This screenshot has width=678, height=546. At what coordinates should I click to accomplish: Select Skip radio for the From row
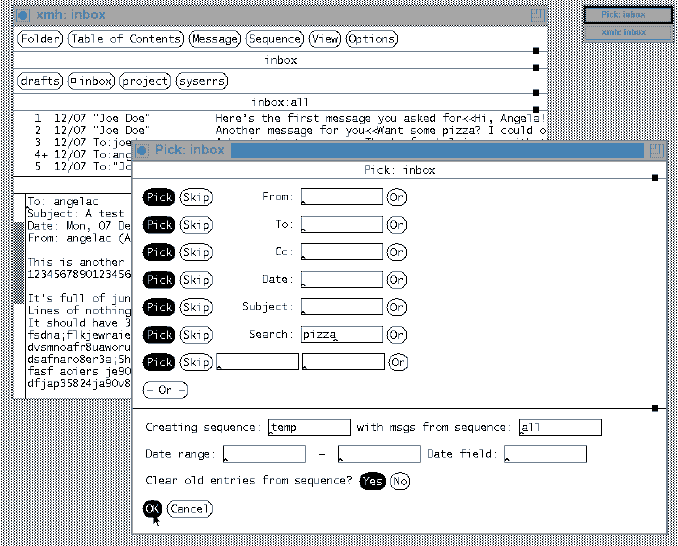(196, 197)
